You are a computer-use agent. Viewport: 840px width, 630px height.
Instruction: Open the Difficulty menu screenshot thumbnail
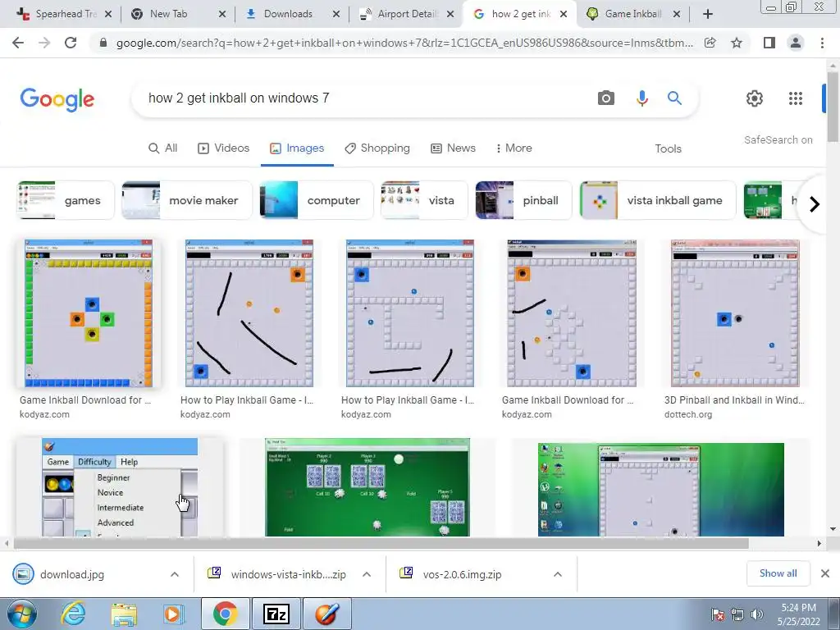point(120,487)
